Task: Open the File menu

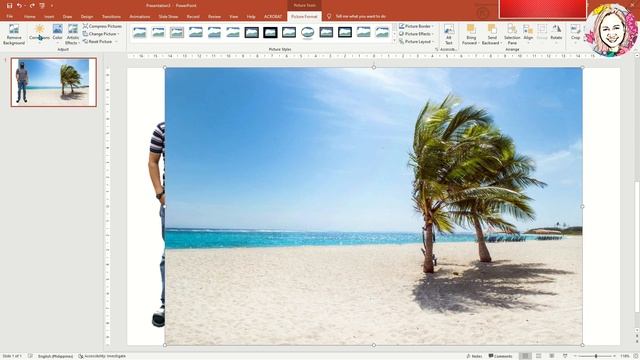Action: tap(10, 17)
